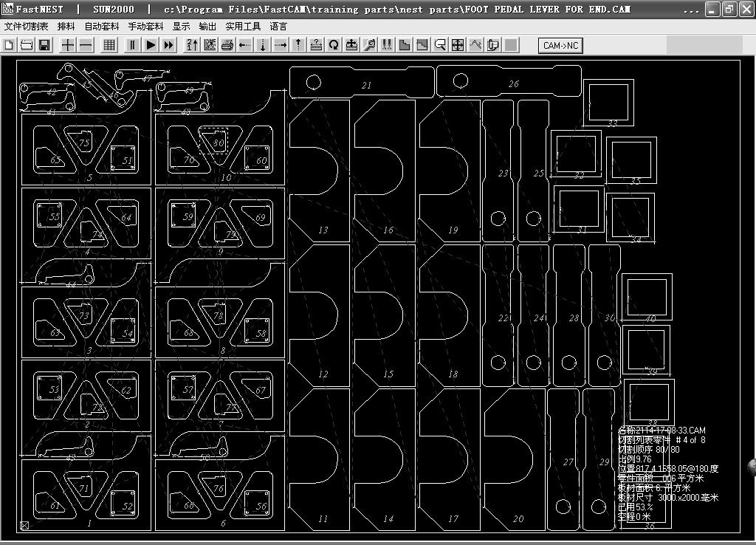Click the printer icon

227,45
